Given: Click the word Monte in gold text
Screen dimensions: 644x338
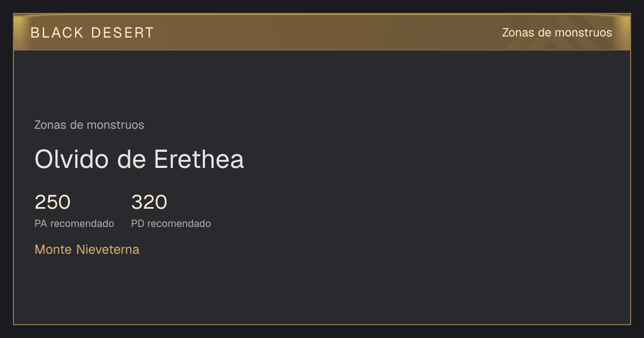Looking at the screenshot, I should (54, 249).
